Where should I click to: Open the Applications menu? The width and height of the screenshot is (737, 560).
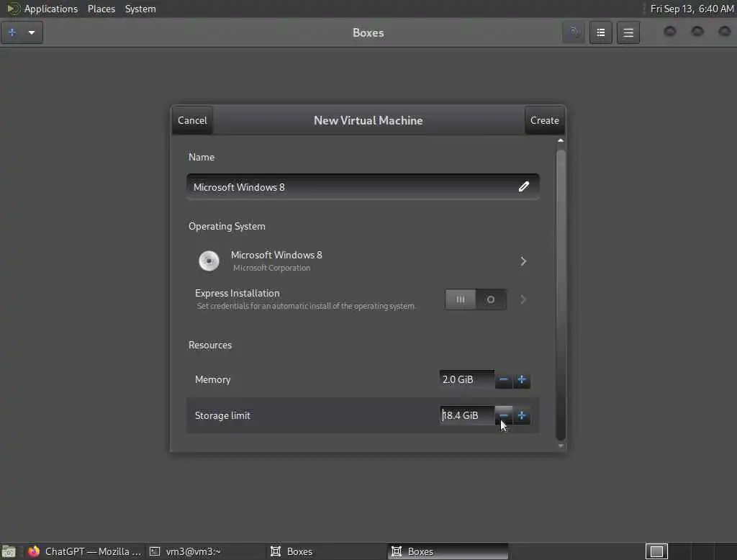(x=51, y=9)
